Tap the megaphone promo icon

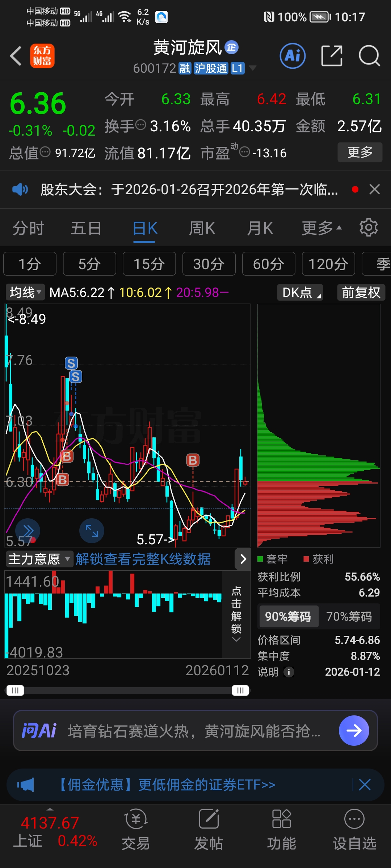click(x=25, y=785)
